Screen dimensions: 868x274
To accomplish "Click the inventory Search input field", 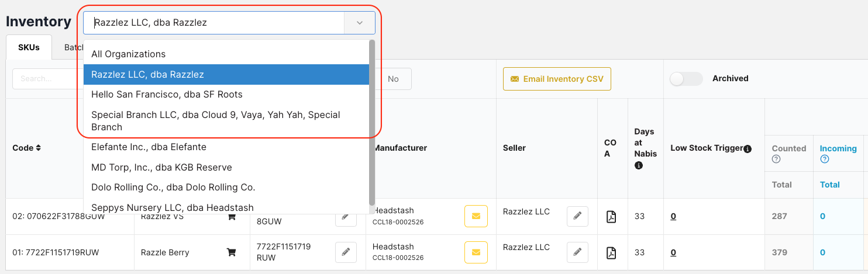I will 47,79.
